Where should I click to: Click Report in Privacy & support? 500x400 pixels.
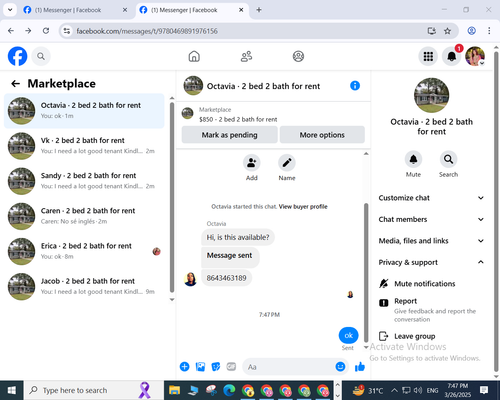pos(431,310)
